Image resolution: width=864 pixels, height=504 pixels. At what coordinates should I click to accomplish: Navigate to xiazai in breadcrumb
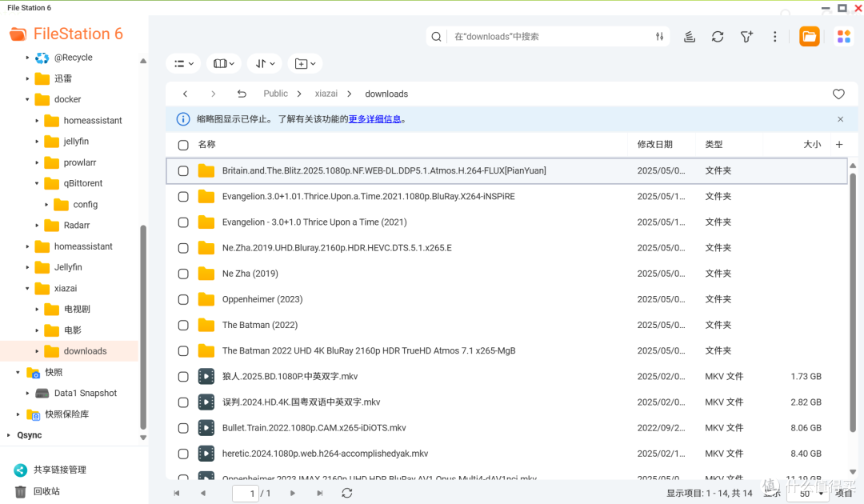(x=326, y=94)
